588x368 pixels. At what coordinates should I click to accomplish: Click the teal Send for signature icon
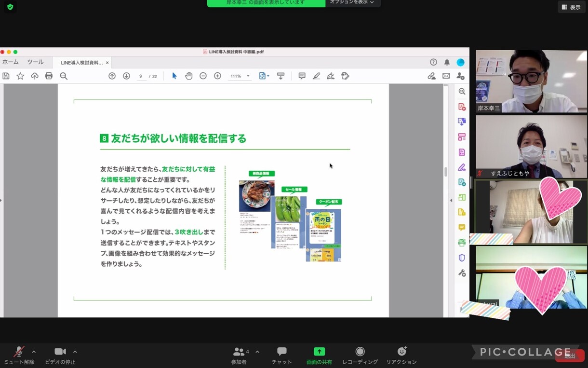pyautogui.click(x=462, y=182)
